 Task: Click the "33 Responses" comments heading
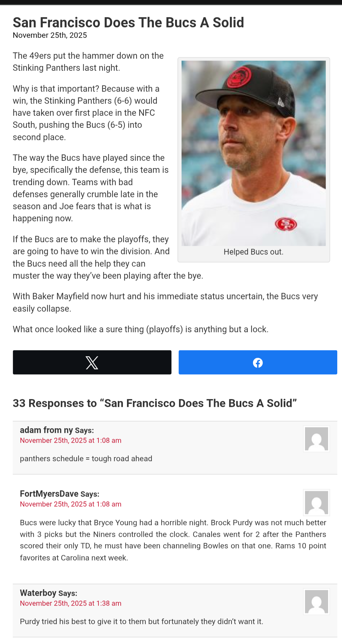(x=155, y=403)
